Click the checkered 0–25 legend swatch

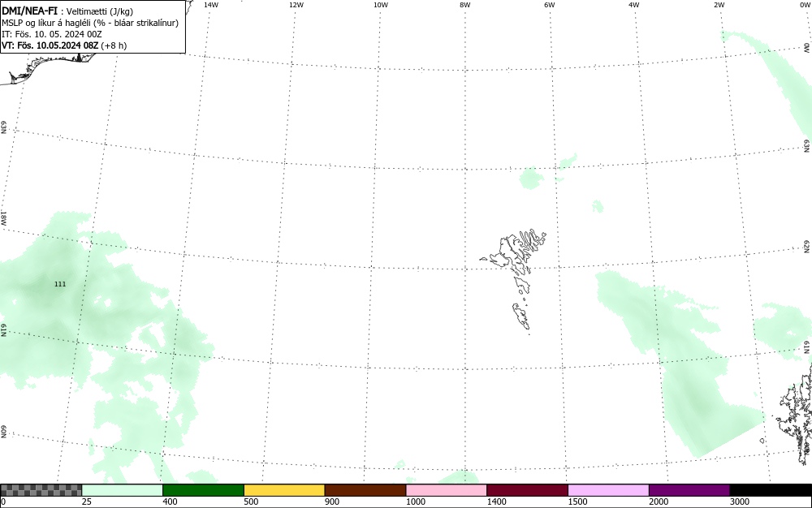coord(41,490)
